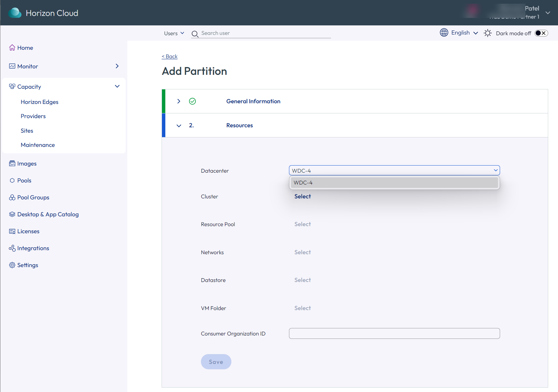The width and height of the screenshot is (558, 392).
Task: Click Select for Cluster
Action: coord(303,196)
